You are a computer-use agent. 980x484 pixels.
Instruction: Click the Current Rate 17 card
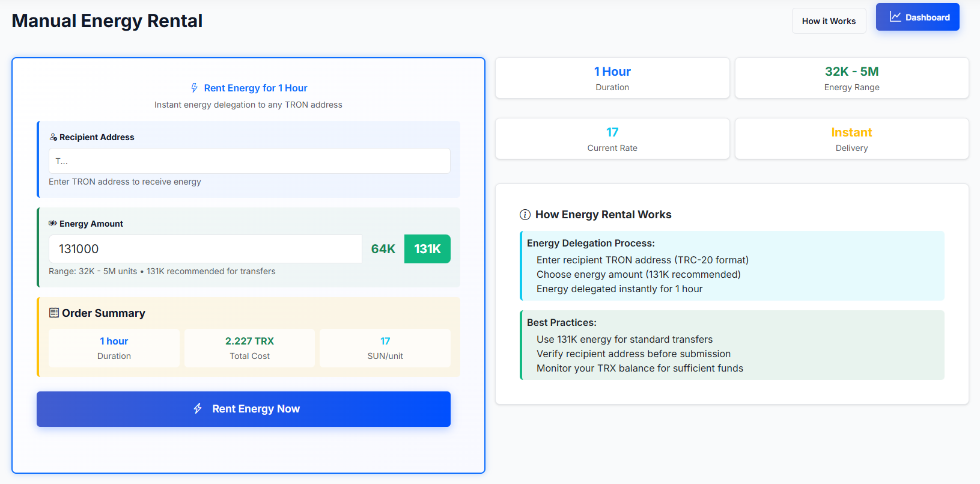pyautogui.click(x=612, y=139)
